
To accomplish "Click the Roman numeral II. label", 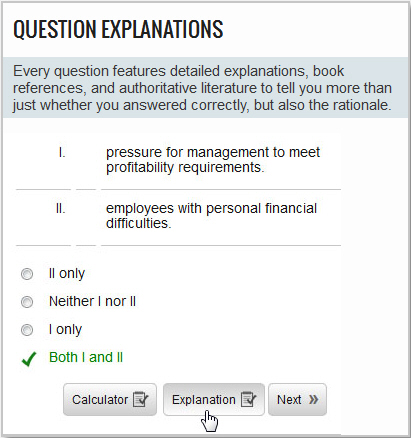I will point(61,209).
